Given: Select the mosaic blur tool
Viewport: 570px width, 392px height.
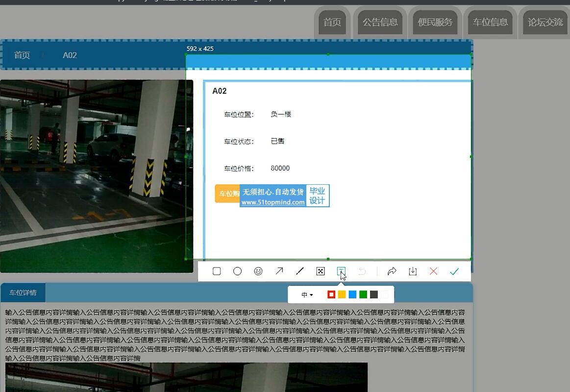Looking at the screenshot, I should 320,271.
